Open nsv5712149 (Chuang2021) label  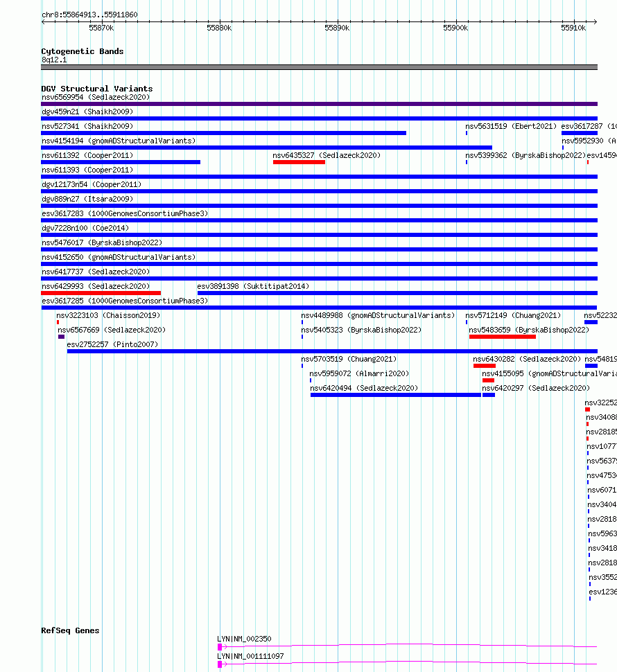(513, 316)
